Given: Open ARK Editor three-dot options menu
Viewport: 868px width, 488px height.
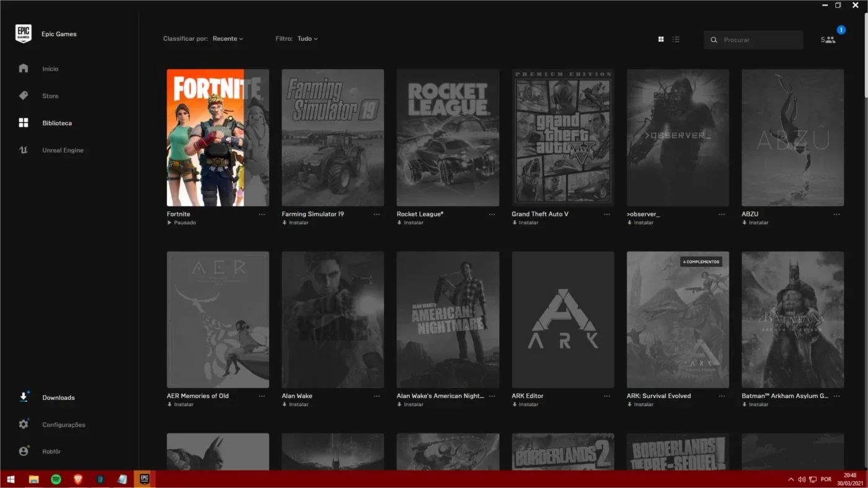Looking at the screenshot, I should 606,396.
